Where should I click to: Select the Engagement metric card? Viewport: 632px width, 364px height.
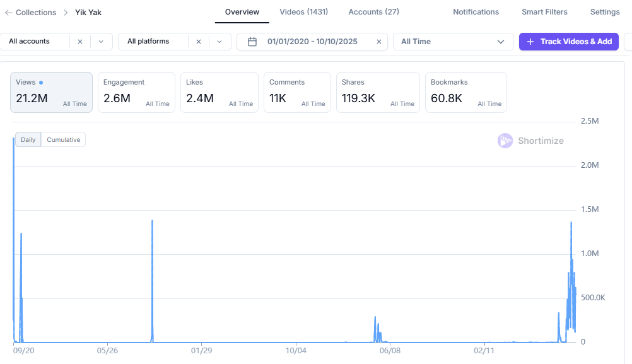136,92
